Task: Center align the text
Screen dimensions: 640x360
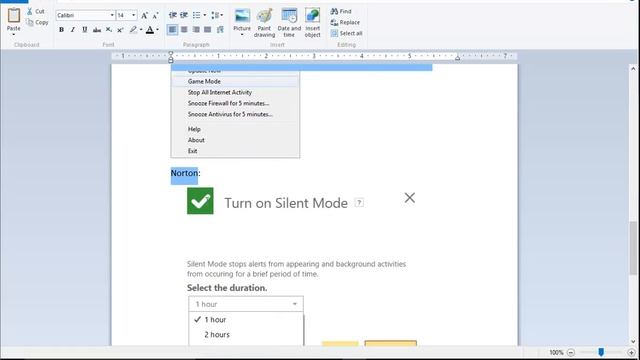Action: (x=184, y=29)
